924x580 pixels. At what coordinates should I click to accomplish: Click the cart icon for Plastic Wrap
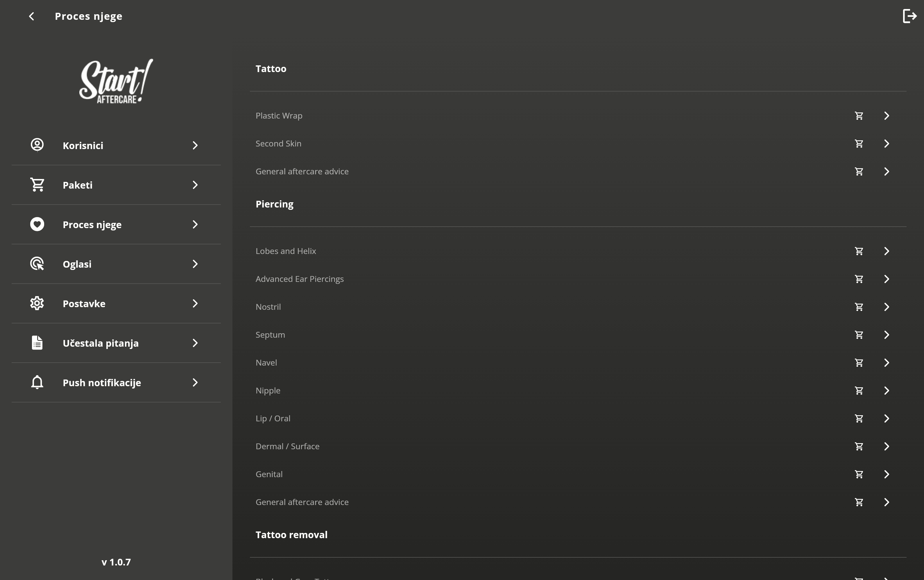859,115
